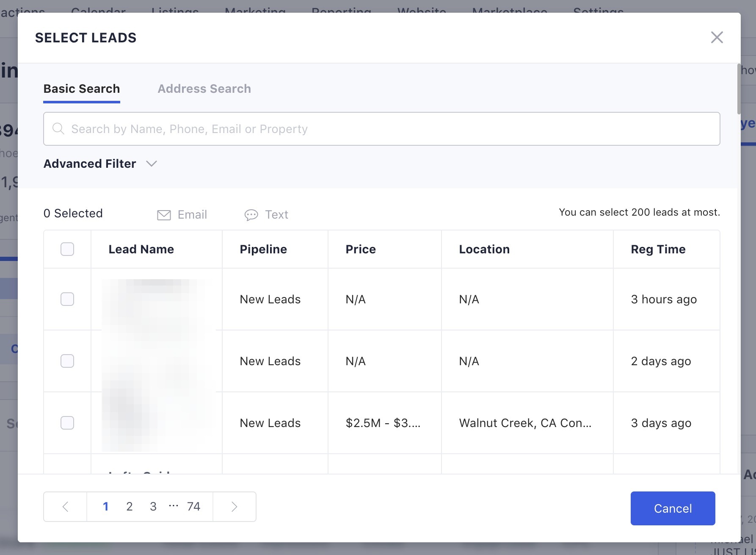Click the next page arrow
The width and height of the screenshot is (756, 555).
(234, 506)
